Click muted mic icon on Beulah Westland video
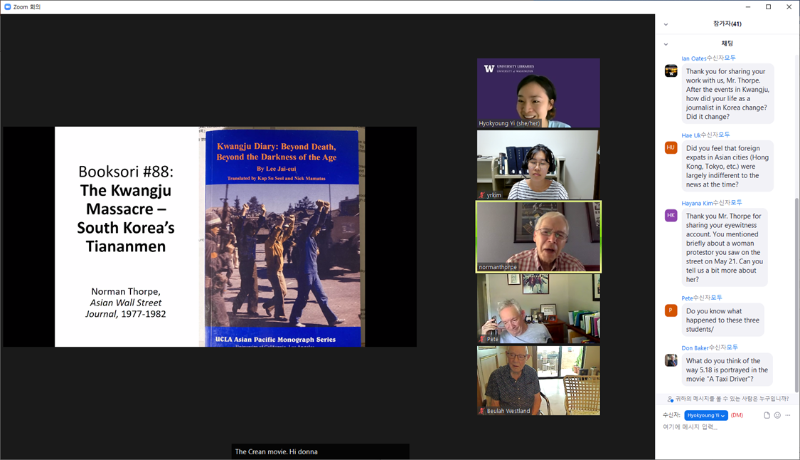The image size is (800, 460). point(482,411)
